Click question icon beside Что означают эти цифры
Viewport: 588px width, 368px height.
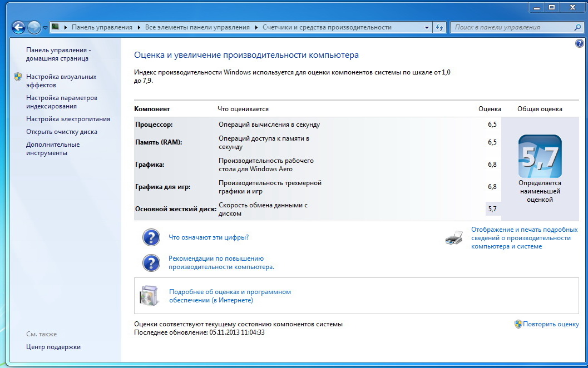click(151, 237)
